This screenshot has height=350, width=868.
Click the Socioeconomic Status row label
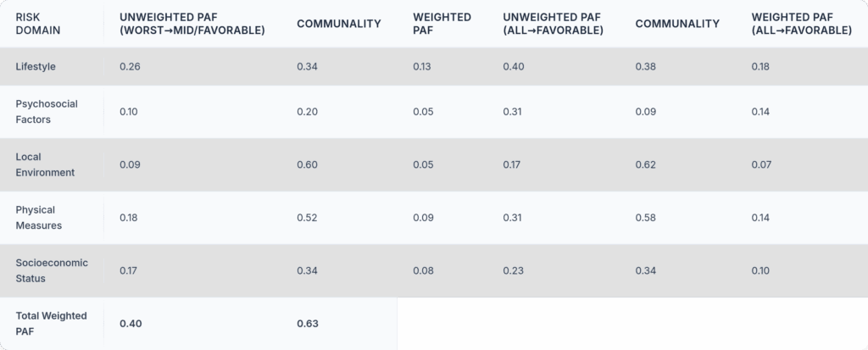50,270
